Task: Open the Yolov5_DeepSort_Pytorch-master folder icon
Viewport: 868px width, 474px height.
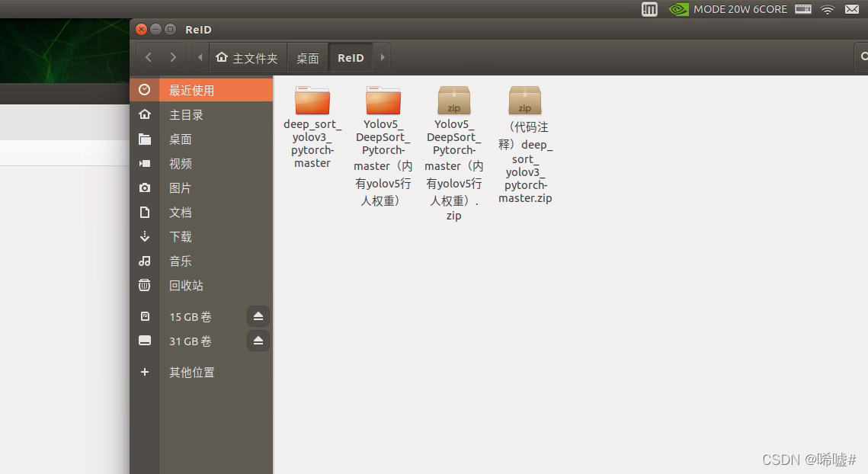Action: click(383, 101)
